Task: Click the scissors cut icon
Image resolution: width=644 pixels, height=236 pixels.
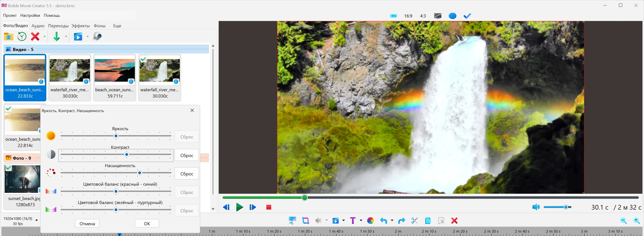Action: coord(415,221)
